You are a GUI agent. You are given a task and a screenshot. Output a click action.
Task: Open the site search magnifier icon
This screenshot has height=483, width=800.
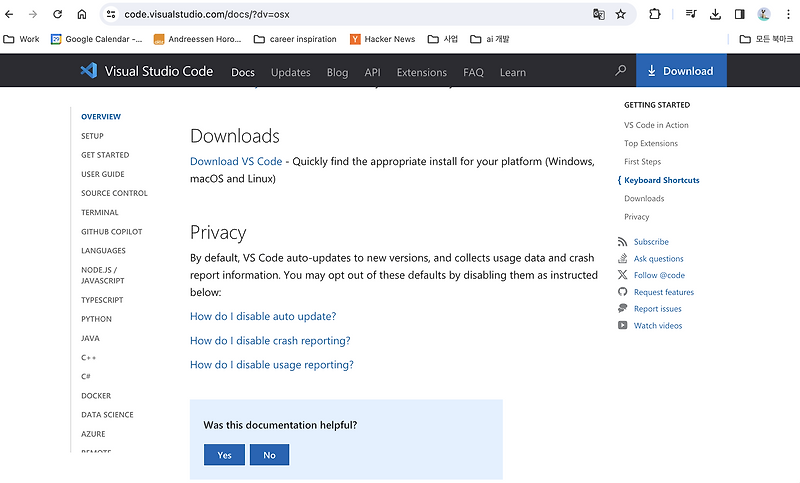tap(620, 70)
